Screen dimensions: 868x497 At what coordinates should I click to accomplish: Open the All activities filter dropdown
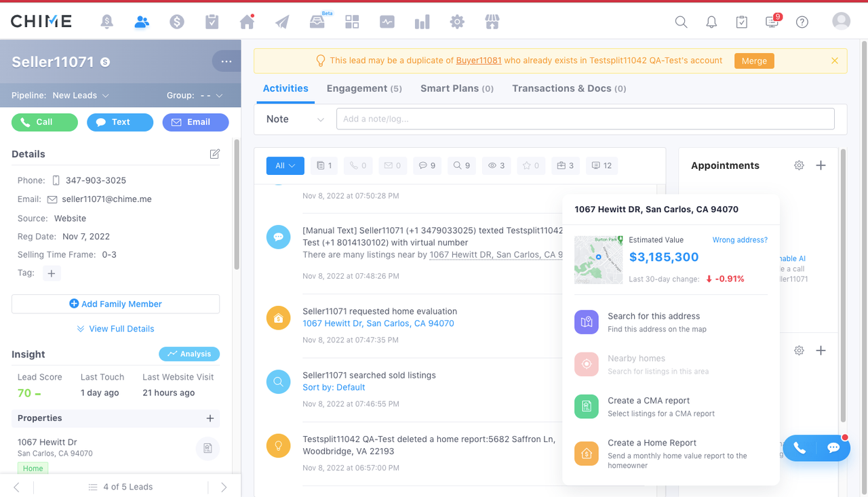tap(285, 165)
